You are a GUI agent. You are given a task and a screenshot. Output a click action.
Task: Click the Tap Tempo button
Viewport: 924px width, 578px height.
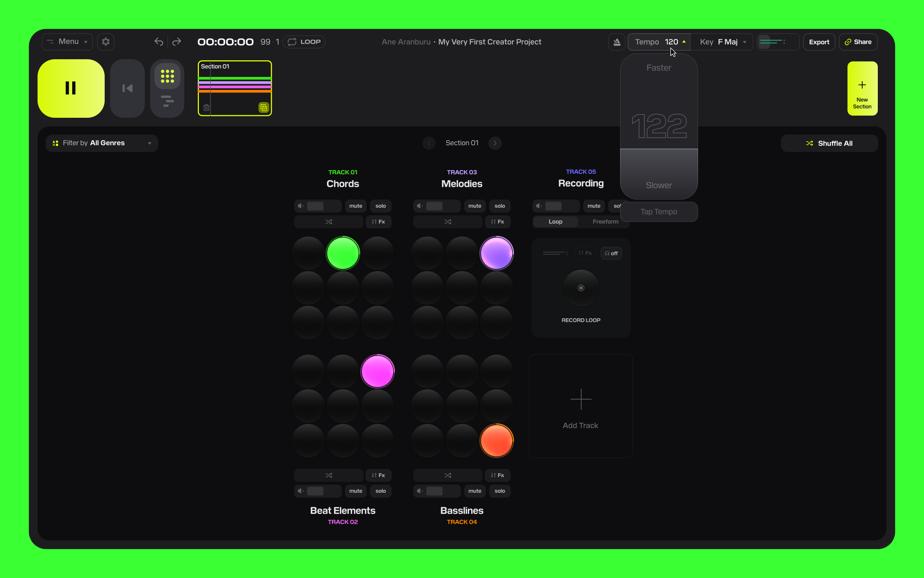tap(659, 212)
